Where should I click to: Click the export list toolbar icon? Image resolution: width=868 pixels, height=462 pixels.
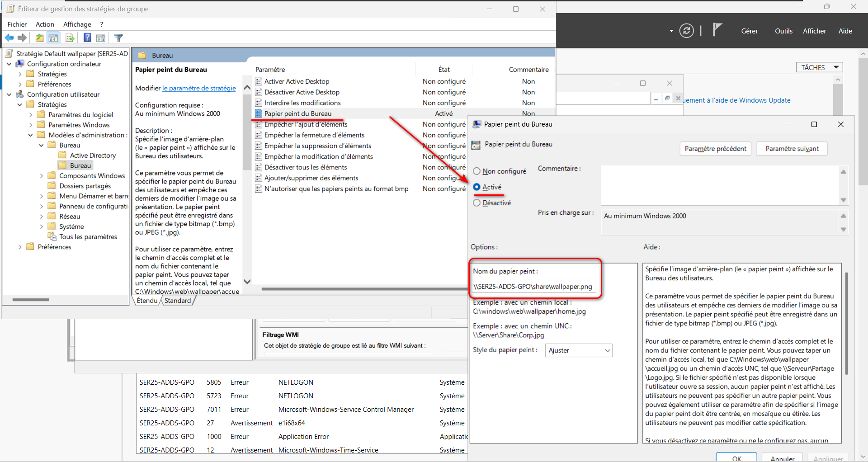click(70, 38)
